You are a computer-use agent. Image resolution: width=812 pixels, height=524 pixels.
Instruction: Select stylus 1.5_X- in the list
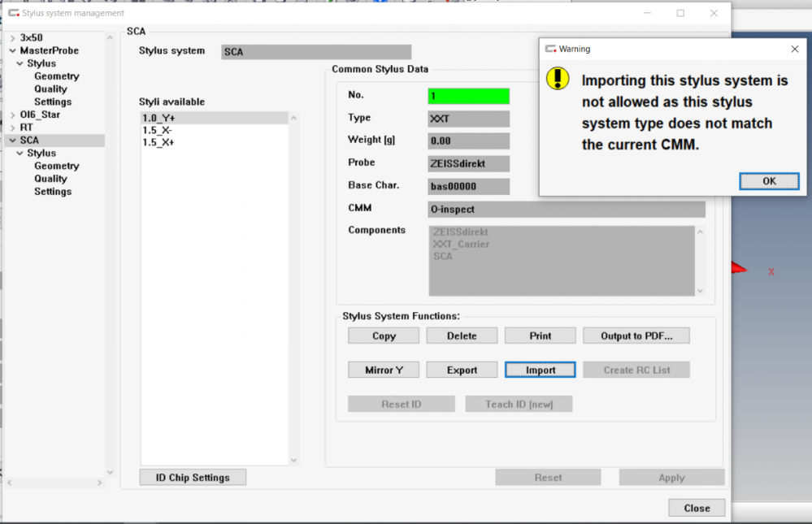pos(157,131)
